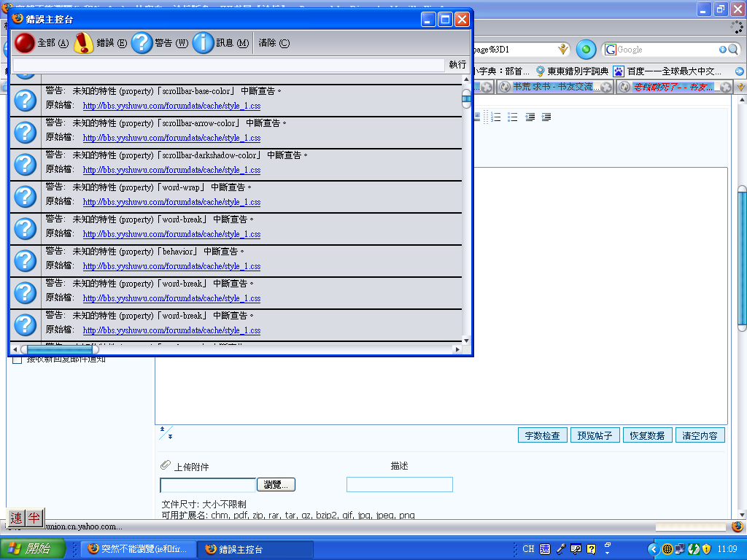Select the word-wrap warning message text
747x560 pixels.
pyautogui.click(x=149, y=187)
